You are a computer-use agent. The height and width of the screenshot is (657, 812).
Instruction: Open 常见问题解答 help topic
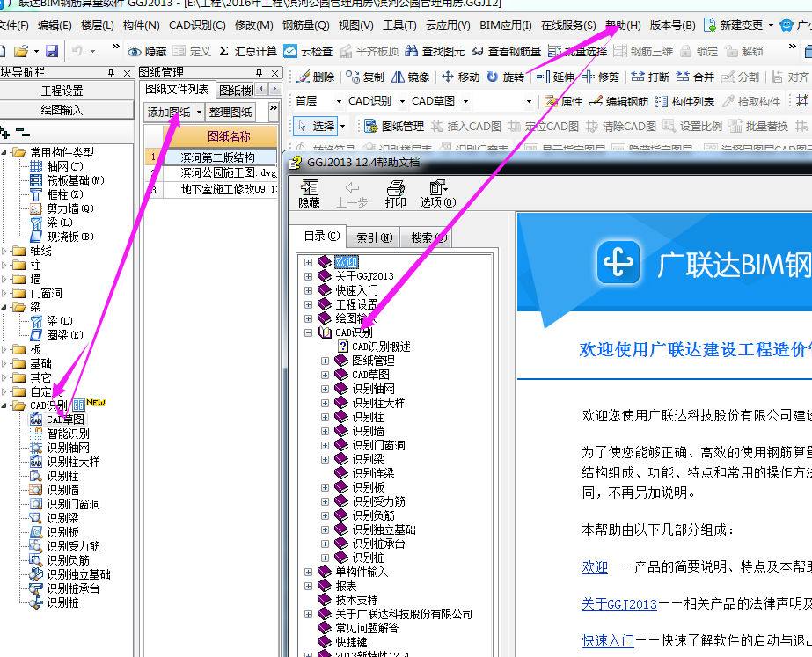(x=367, y=628)
